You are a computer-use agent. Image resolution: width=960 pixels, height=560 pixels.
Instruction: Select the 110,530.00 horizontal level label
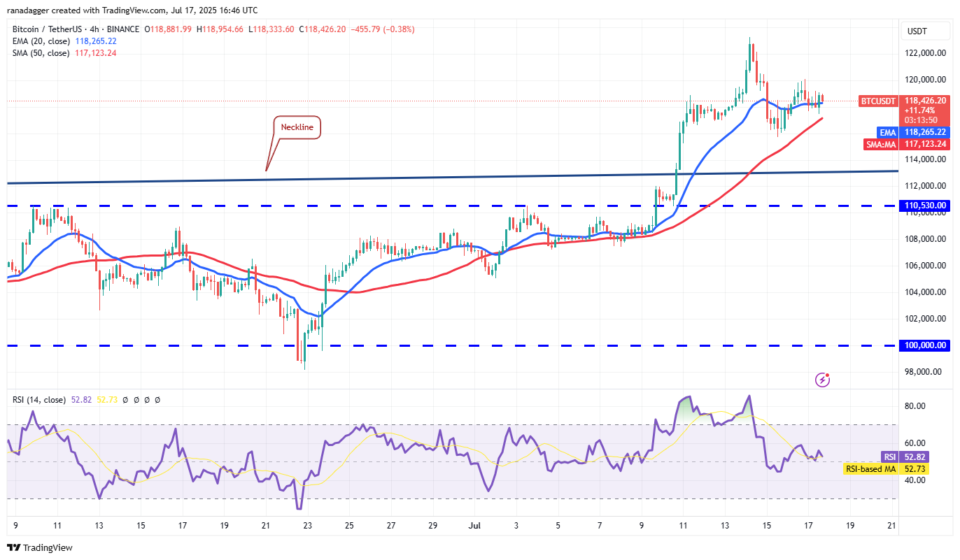pos(925,206)
